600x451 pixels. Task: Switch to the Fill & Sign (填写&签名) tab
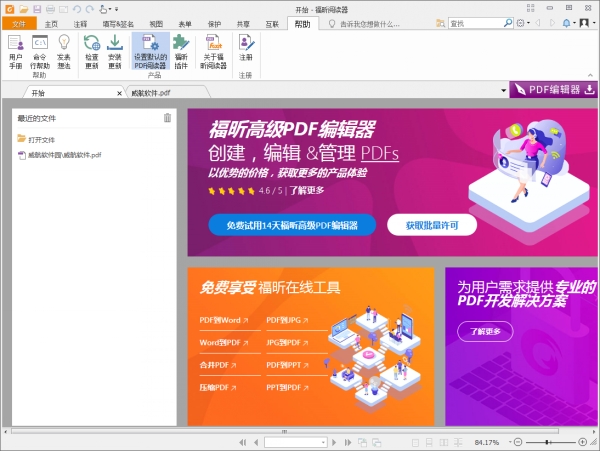[x=118, y=24]
